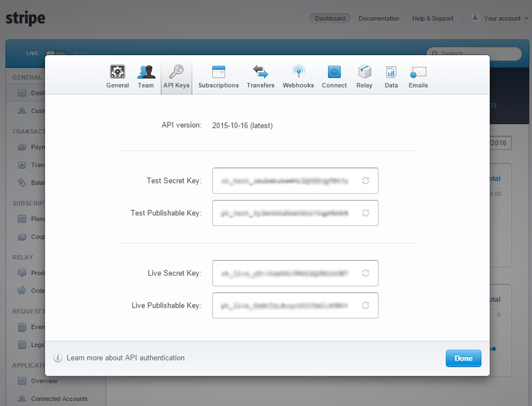The image size is (532, 406).
Task: Open Logs icon in the background sidebar
Action: [x=22, y=345]
